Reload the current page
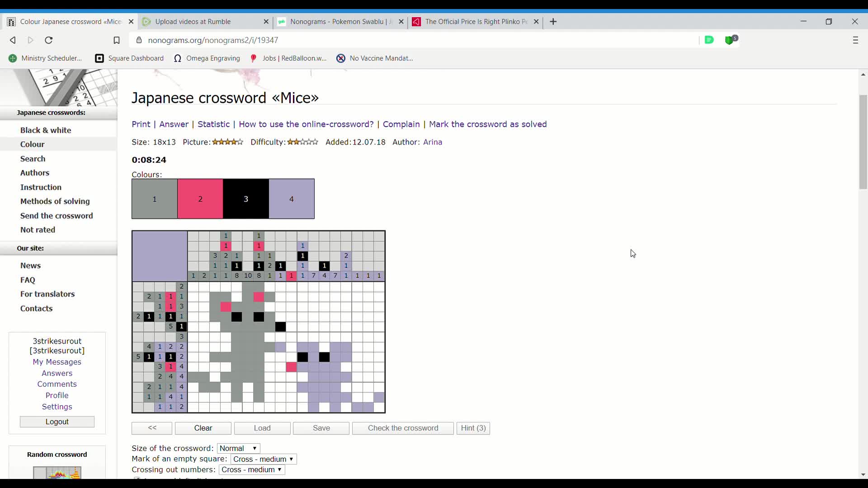The image size is (868, 488). 48,40
